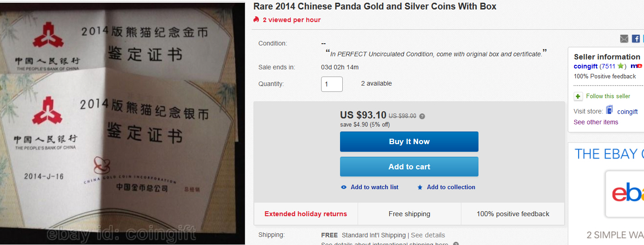Follow this seller link
Viewport: 644px width, 245px height.
(x=608, y=96)
